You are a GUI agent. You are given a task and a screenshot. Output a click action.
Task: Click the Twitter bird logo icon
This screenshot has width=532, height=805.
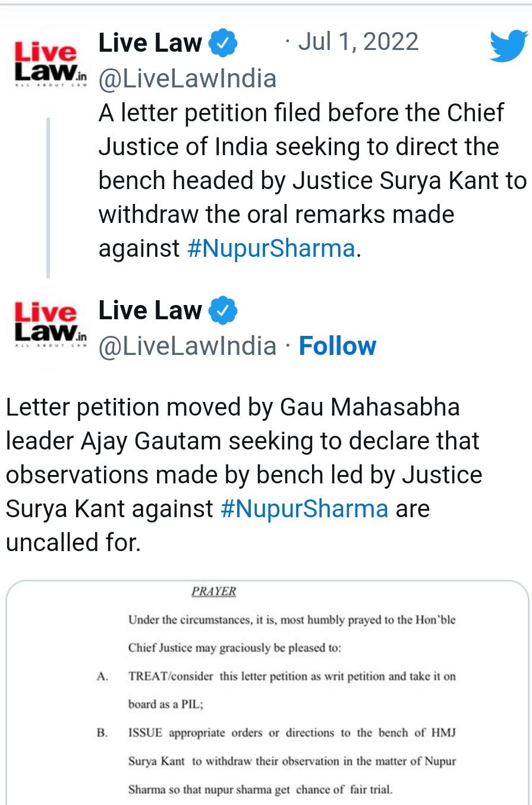[x=508, y=46]
